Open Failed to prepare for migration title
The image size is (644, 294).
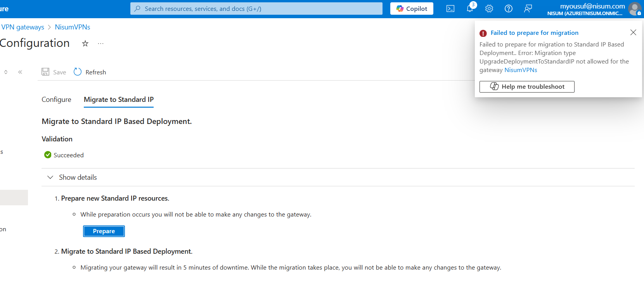point(534,33)
